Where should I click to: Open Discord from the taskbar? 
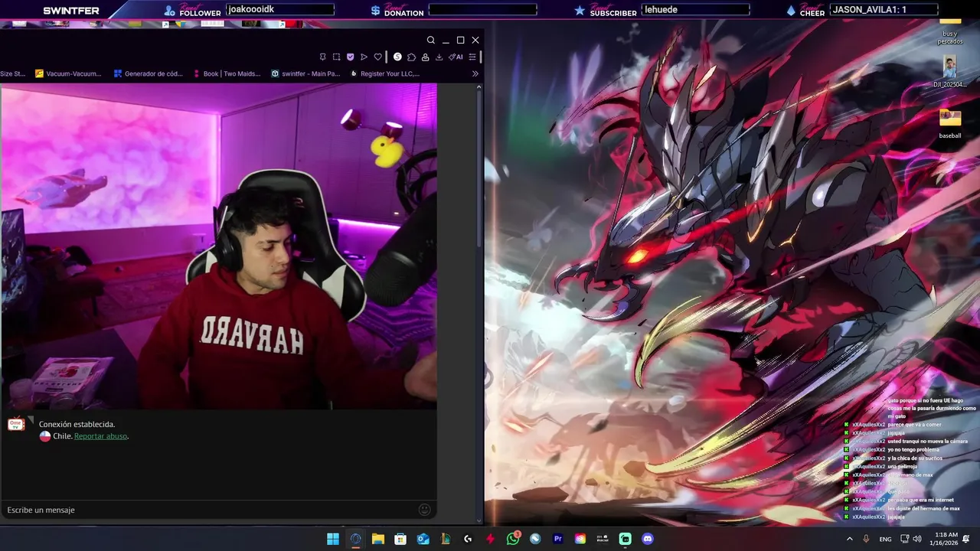[648, 539]
